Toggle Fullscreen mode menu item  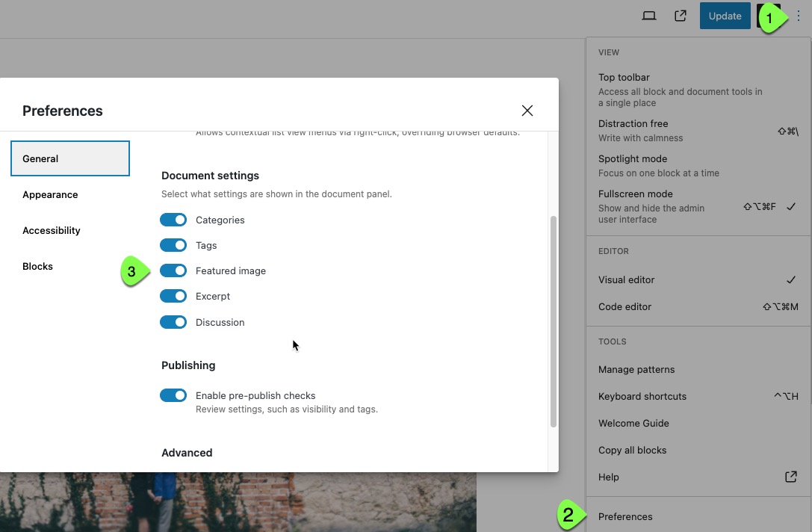(x=698, y=206)
